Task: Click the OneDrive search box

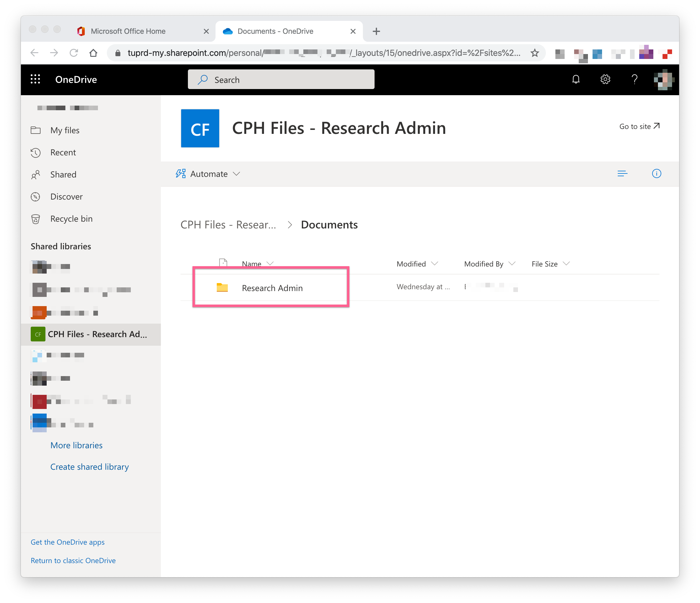Action: click(281, 80)
